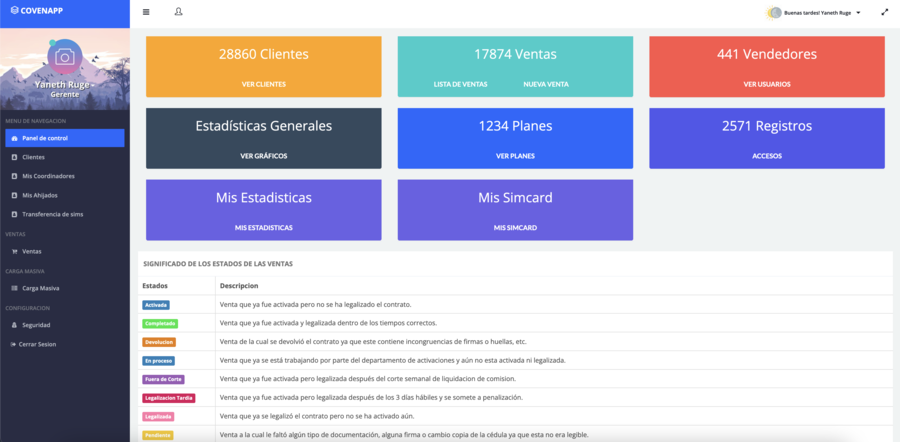900x442 pixels.
Task: Click the description starting 'Venta de la cual se devolvió'
Action: click(x=373, y=342)
